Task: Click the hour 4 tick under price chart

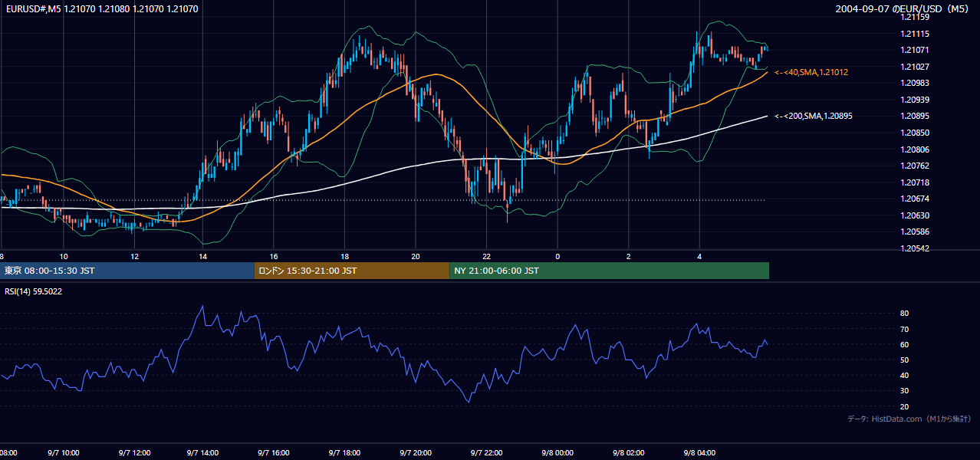Action: (699, 256)
